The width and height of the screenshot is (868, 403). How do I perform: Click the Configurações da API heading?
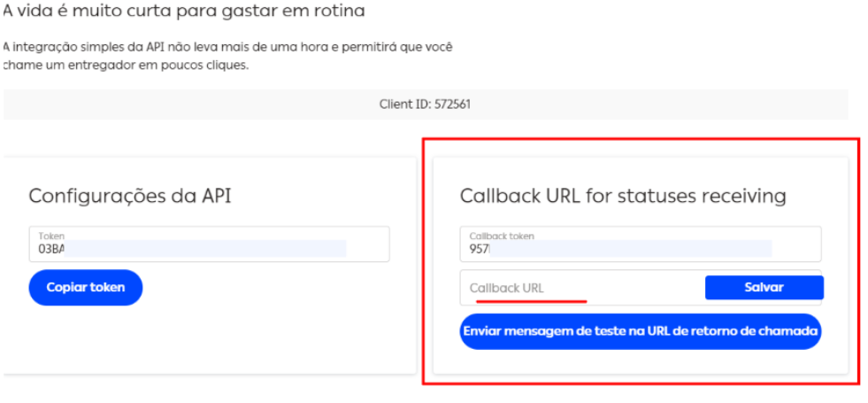pos(129,196)
